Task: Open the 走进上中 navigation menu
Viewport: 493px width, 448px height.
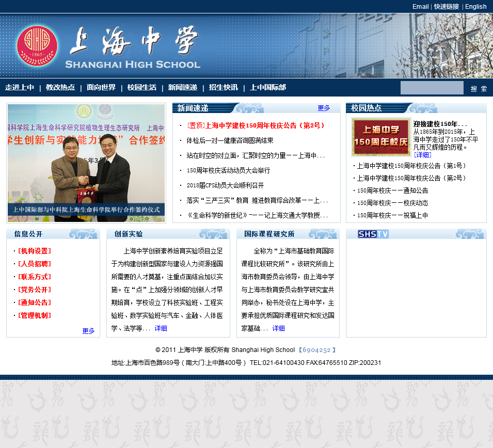Action: point(20,87)
